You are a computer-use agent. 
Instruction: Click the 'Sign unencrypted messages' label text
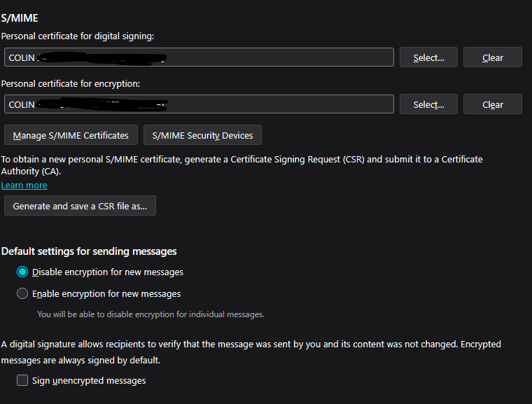(89, 380)
